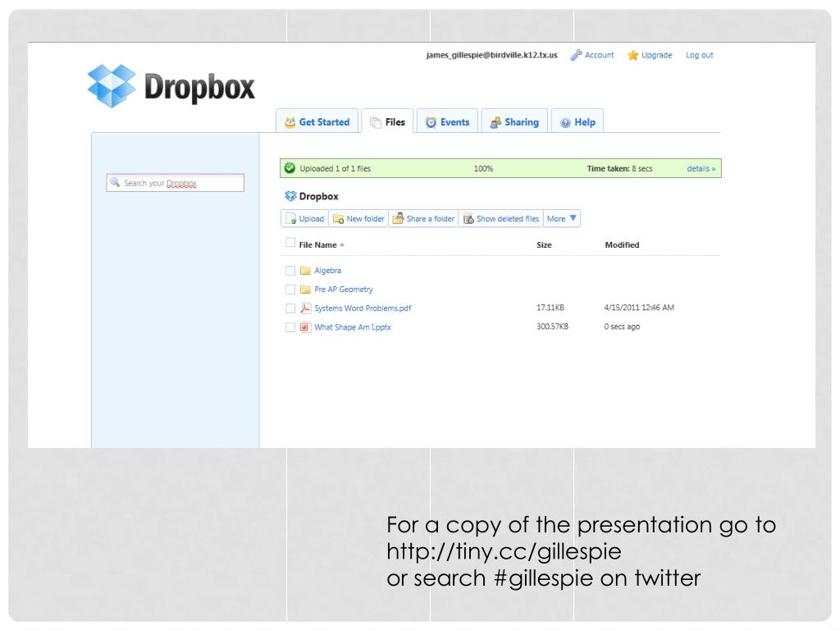Switch to the Get Started tab

point(317,121)
